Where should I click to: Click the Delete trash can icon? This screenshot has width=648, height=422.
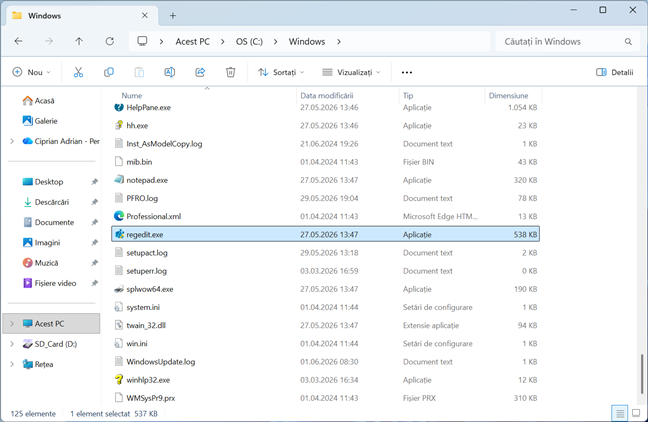pos(231,72)
